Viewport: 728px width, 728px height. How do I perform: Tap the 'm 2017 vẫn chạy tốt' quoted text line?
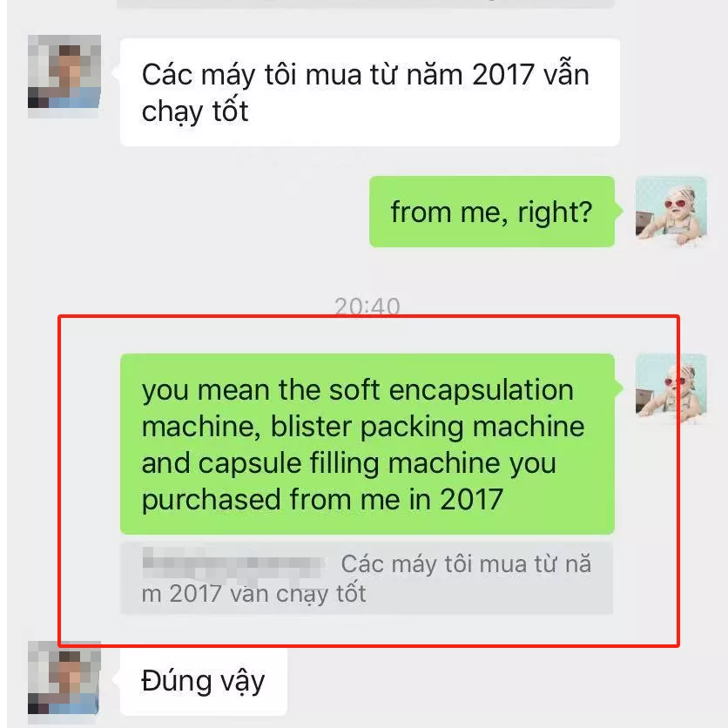coord(253,594)
